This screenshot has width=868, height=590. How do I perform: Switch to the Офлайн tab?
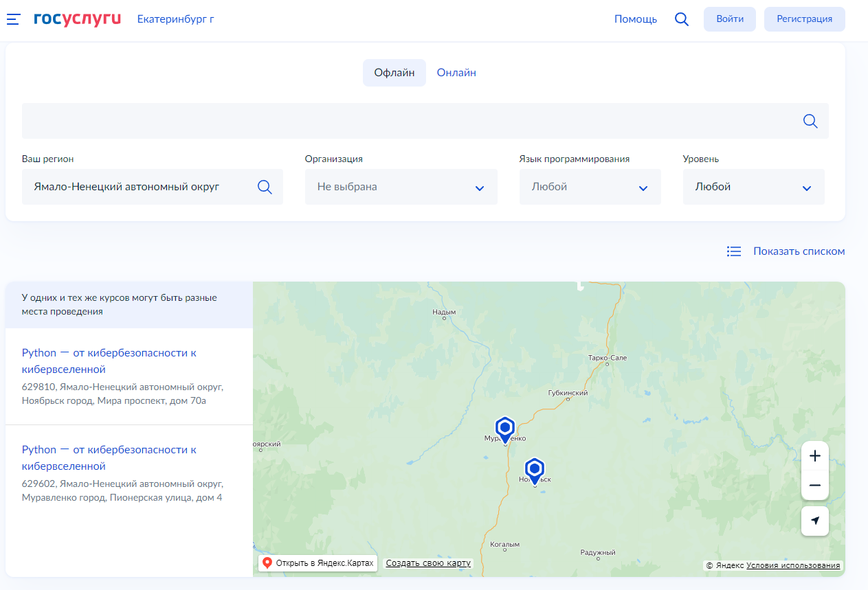click(x=394, y=73)
